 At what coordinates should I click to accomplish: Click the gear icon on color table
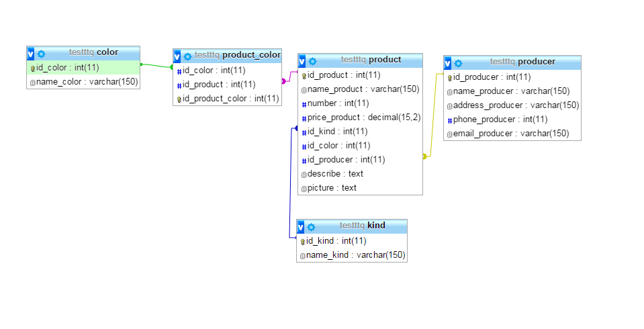[x=41, y=53]
